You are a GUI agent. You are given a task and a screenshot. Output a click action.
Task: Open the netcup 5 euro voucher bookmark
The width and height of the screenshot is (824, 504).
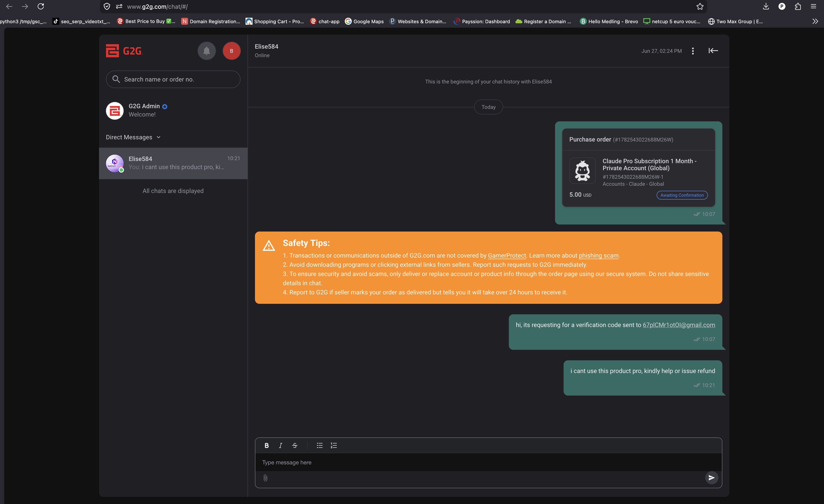672,21
